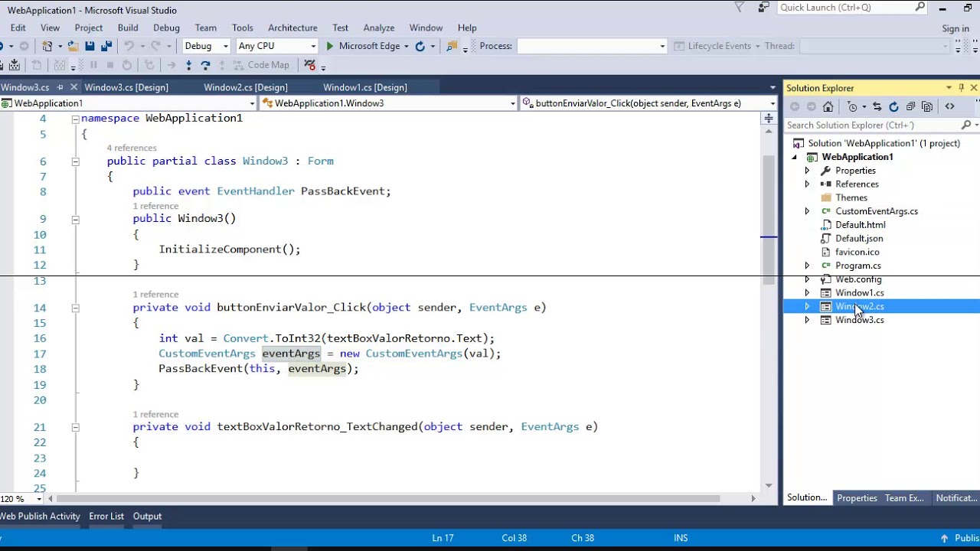Switch to the Window2.cs [Design] tab
The height and width of the screenshot is (551, 980).
pyautogui.click(x=246, y=87)
